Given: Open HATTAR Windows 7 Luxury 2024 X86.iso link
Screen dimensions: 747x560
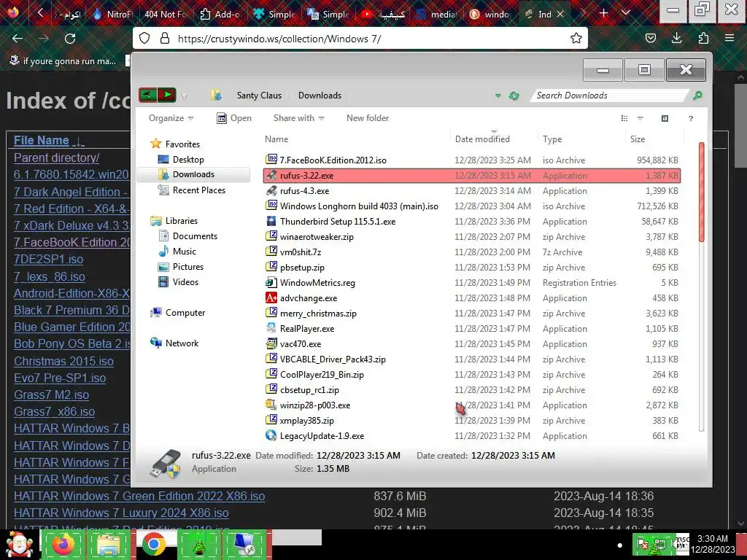Looking at the screenshot, I should [x=121, y=513].
